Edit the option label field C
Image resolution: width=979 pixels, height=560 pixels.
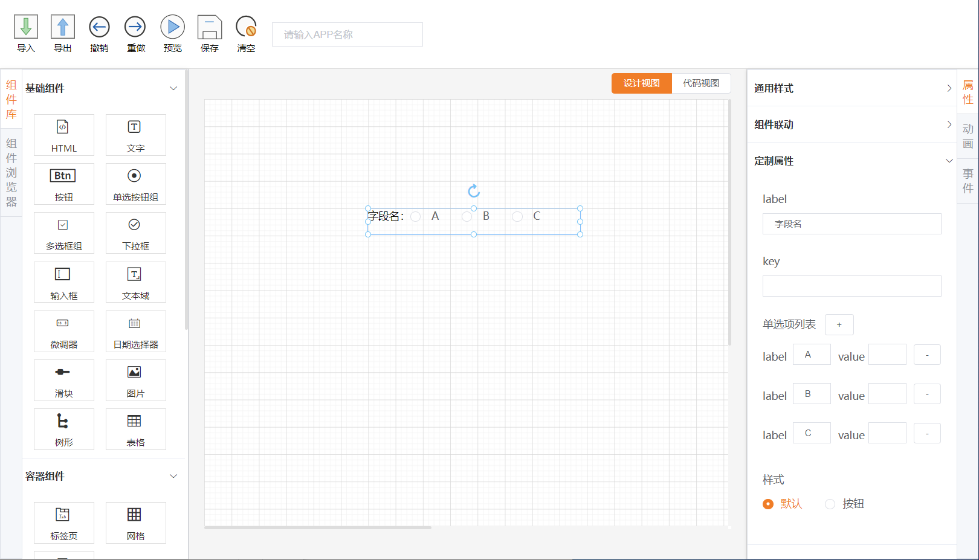point(812,433)
